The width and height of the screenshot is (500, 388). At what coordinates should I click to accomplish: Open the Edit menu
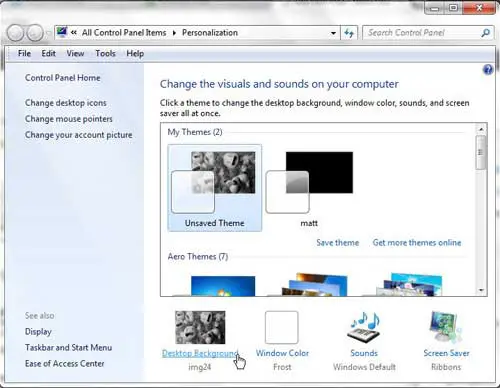48,53
